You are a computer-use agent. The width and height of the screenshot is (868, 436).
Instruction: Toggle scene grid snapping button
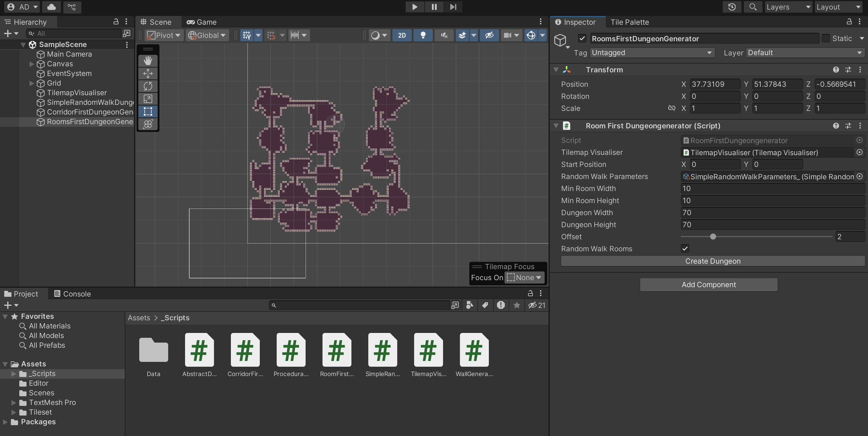(247, 35)
